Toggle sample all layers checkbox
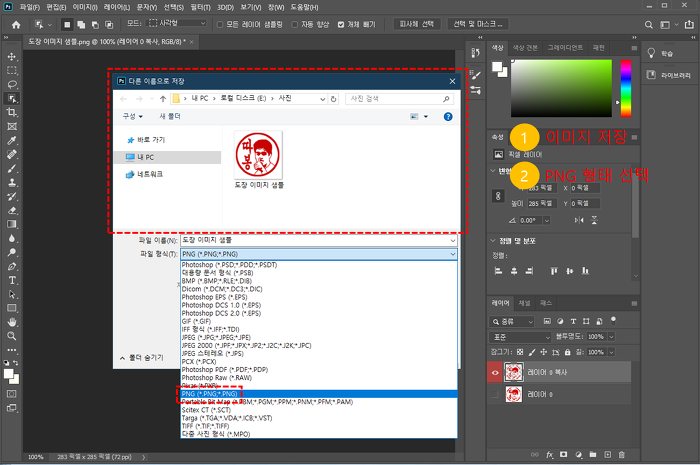This screenshot has width=700, height=465. [x=220, y=25]
